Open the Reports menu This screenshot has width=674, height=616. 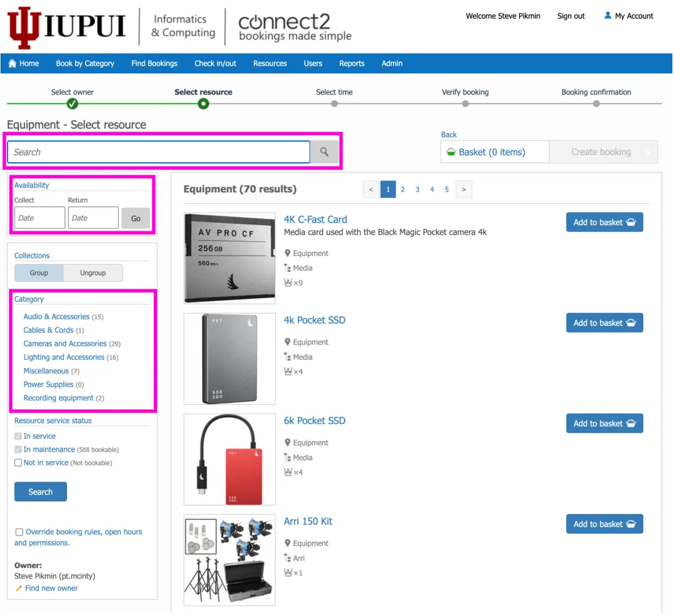pos(352,64)
